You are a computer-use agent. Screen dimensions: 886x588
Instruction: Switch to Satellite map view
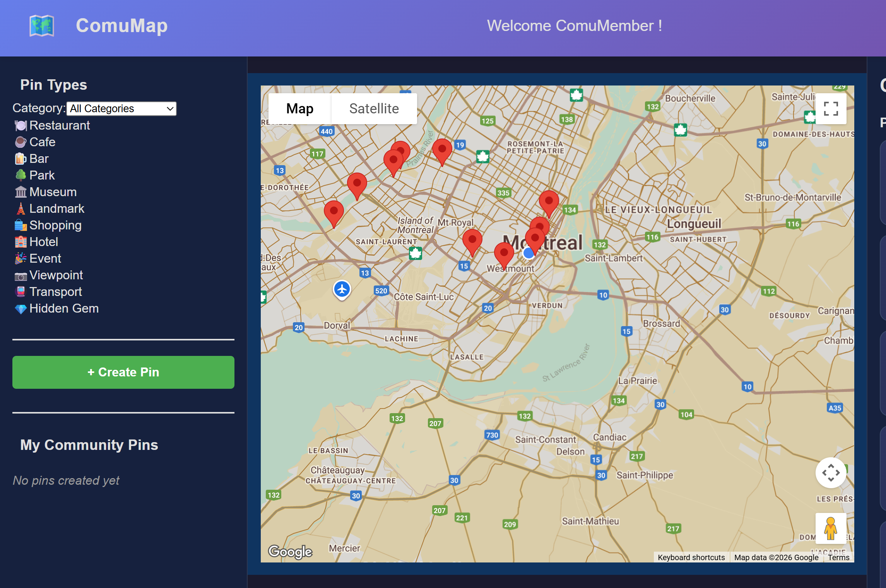coord(374,109)
